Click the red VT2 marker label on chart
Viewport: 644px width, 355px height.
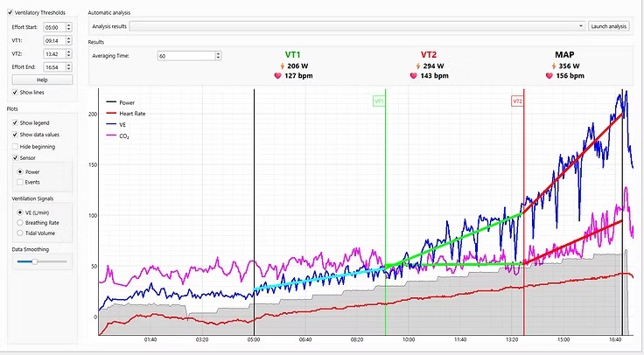click(517, 101)
